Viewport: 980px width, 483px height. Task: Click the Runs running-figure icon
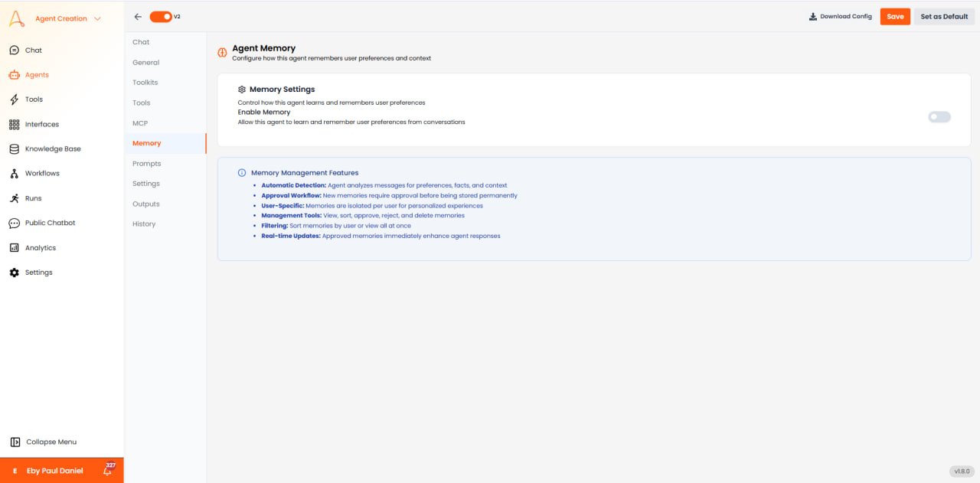(x=14, y=198)
